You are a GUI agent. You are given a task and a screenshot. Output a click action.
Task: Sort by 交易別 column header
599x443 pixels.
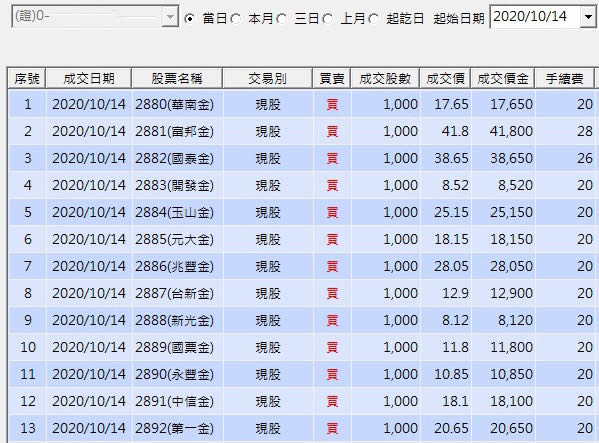267,79
